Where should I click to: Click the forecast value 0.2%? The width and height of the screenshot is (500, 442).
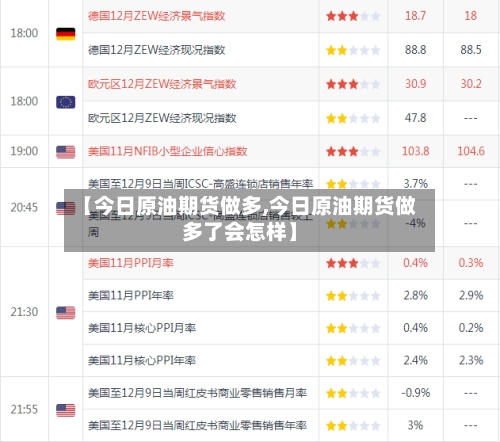[471, 328]
